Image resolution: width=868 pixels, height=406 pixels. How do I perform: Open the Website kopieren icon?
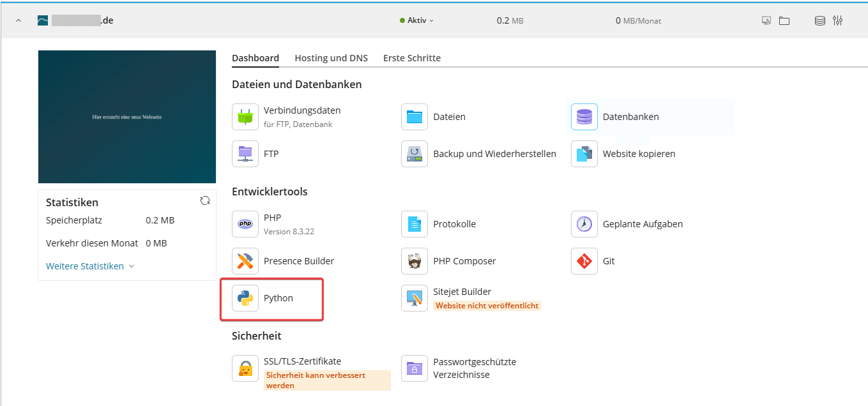(584, 154)
